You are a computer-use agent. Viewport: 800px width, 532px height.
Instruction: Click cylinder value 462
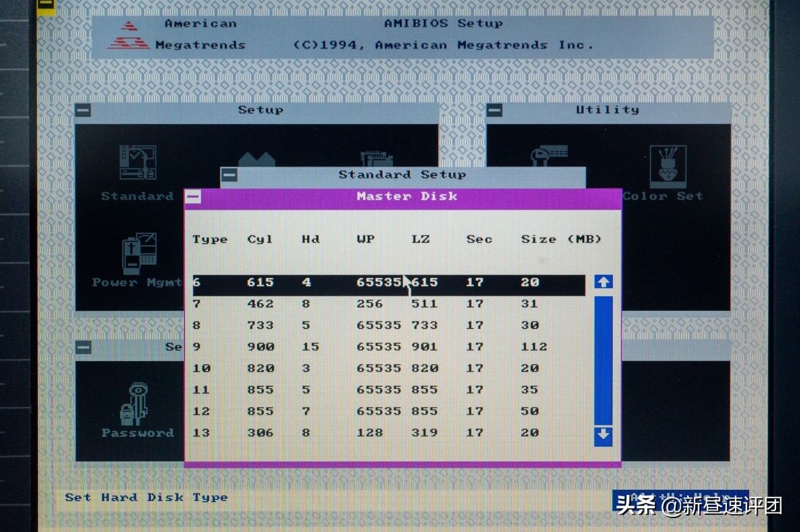tap(261, 304)
